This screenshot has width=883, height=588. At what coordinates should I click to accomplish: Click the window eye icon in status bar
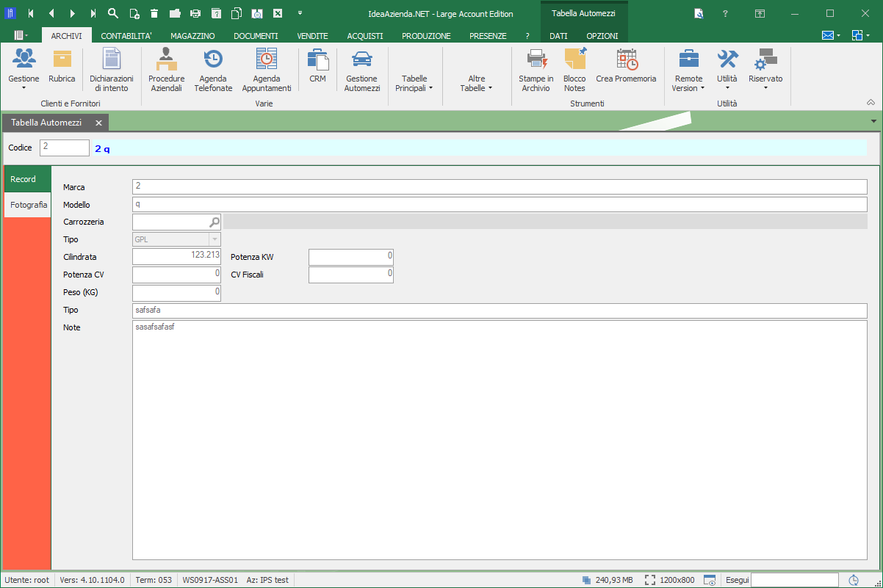point(710,580)
